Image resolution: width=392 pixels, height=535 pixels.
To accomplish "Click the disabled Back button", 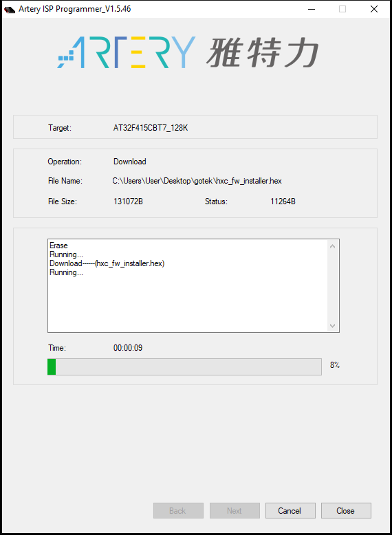I will [178, 510].
